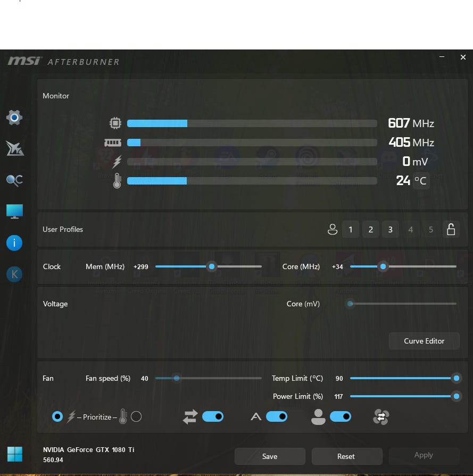The width and height of the screenshot is (473, 476).
Task: Click the link arrows icon beside toggle
Action: click(190, 417)
